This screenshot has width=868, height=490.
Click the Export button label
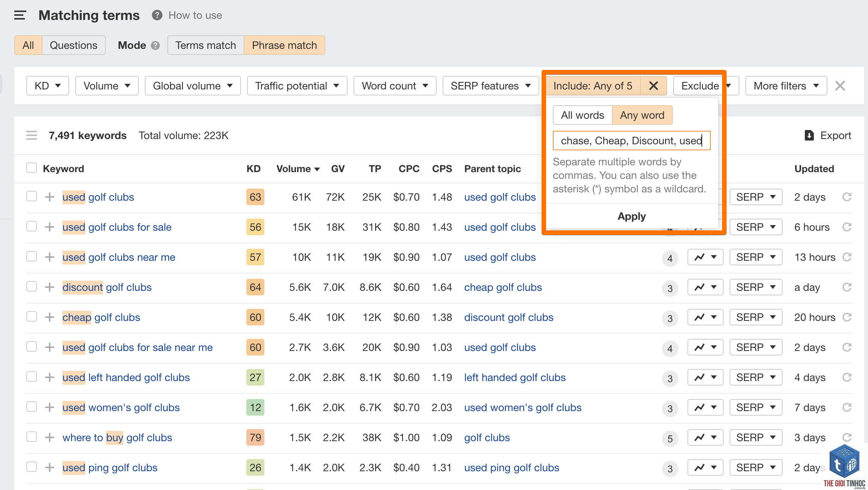click(x=836, y=135)
